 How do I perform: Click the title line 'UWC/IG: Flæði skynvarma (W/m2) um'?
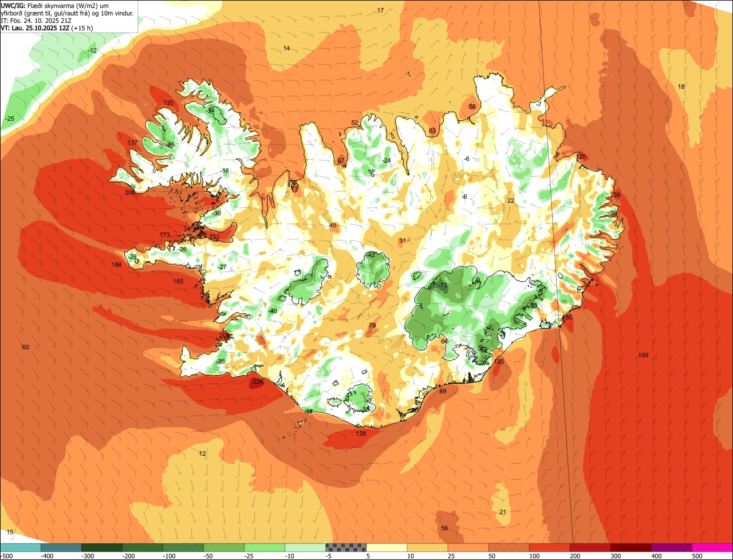[55, 5]
